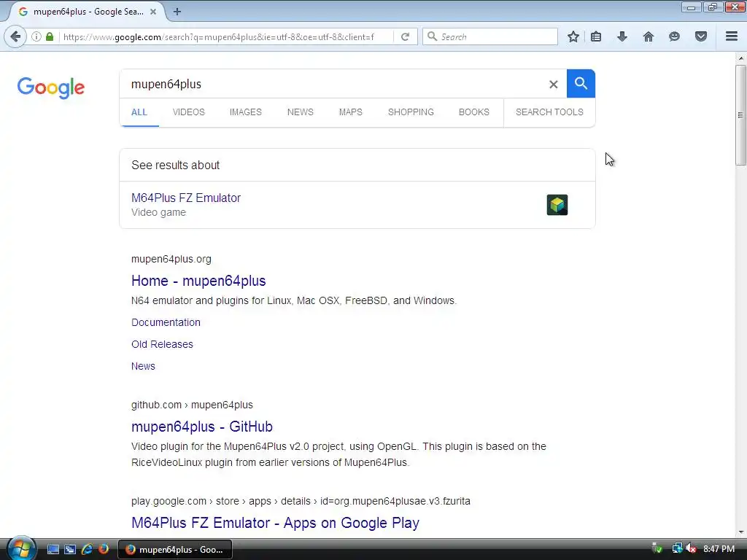Click Show Desktop in quick launch
This screenshot has height=560, width=747.
[53, 550]
